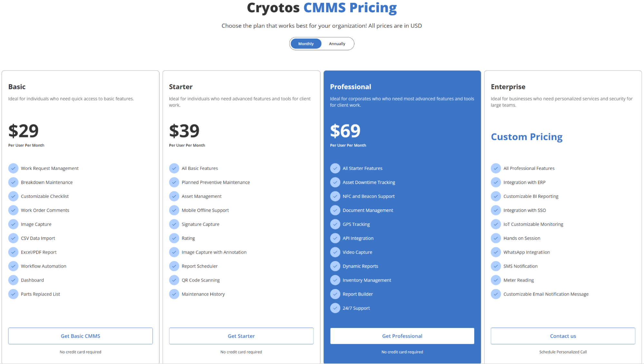Click the Get Professional button

coord(402,336)
